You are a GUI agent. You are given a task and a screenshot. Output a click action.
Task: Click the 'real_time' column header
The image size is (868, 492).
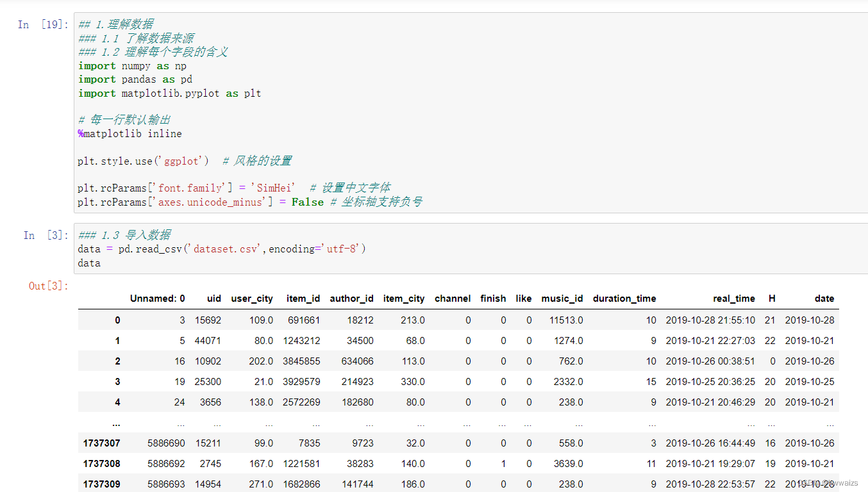click(x=734, y=299)
